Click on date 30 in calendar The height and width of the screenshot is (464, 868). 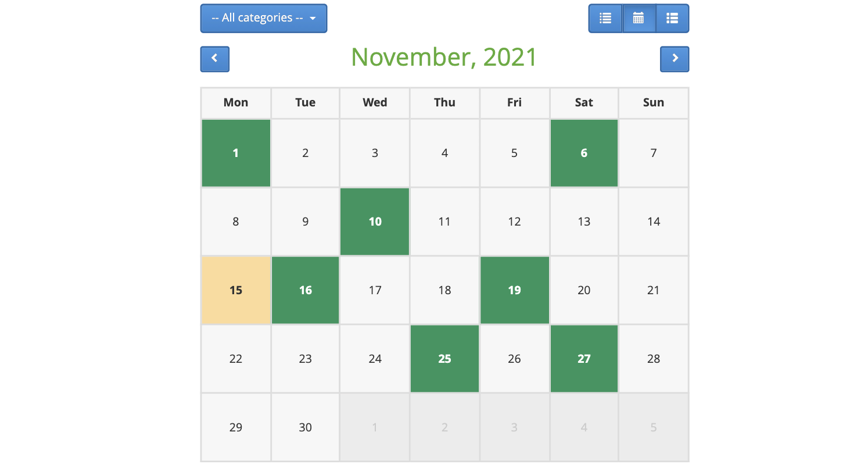(x=306, y=427)
